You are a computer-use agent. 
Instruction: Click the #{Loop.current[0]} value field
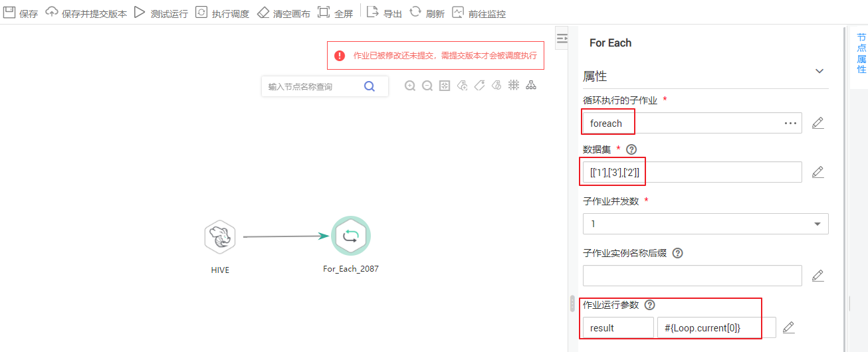coord(716,327)
